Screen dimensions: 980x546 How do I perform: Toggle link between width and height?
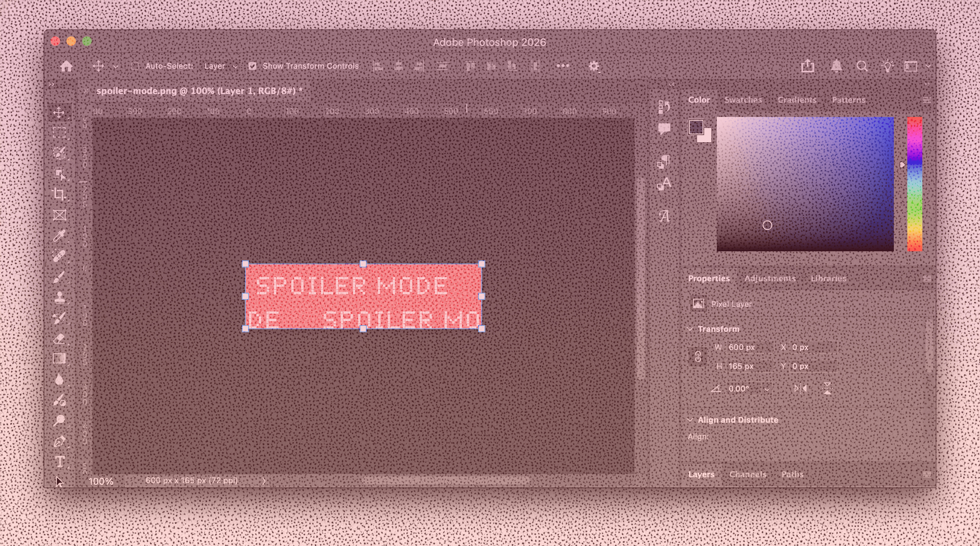[699, 357]
